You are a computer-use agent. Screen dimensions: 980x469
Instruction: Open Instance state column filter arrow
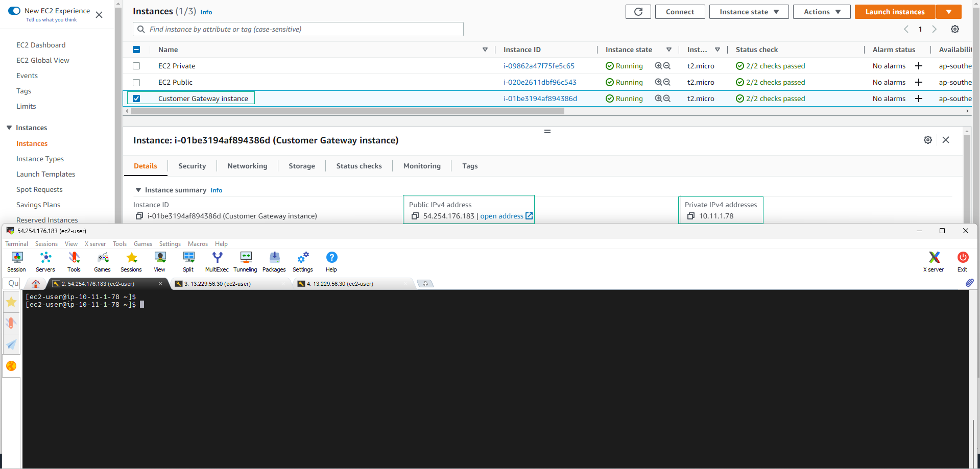669,50
